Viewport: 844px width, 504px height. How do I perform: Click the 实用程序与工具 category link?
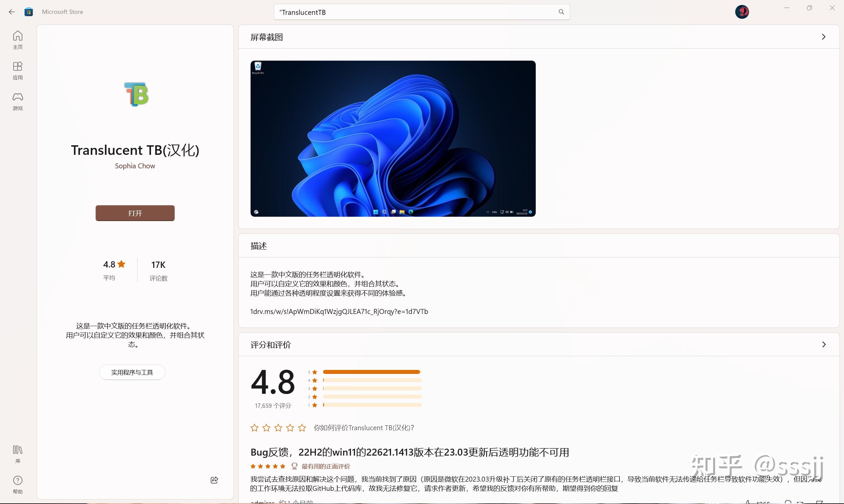pyautogui.click(x=132, y=372)
